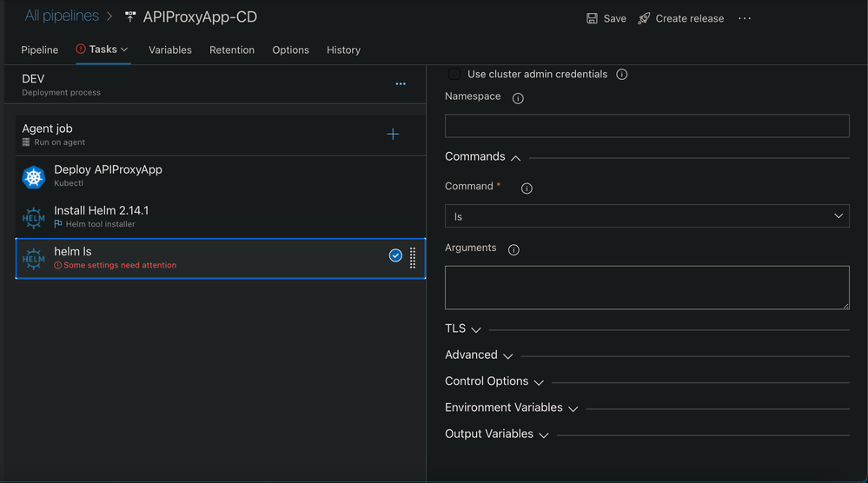Select the Agent job row
The height and width of the screenshot is (483, 868).
pyautogui.click(x=221, y=135)
